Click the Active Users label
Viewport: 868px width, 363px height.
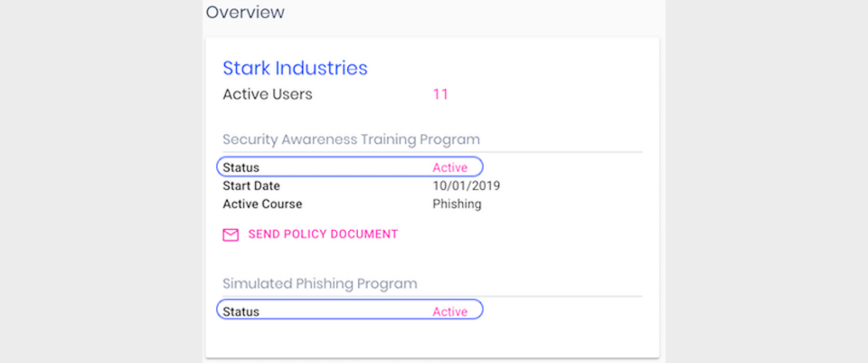268,94
